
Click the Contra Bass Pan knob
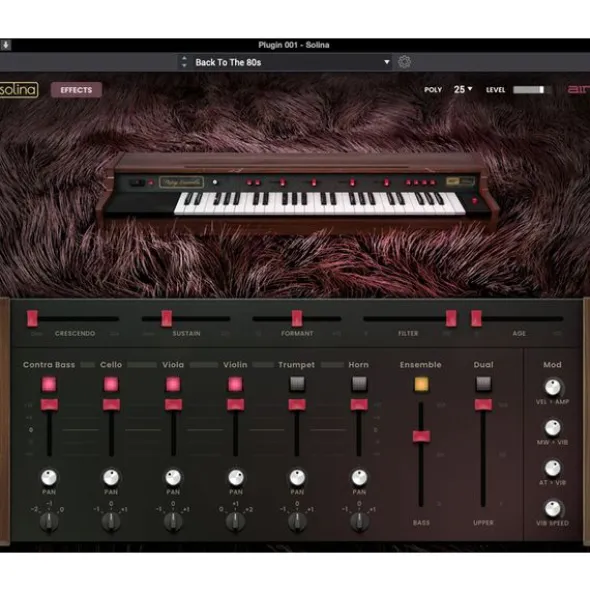click(x=49, y=477)
